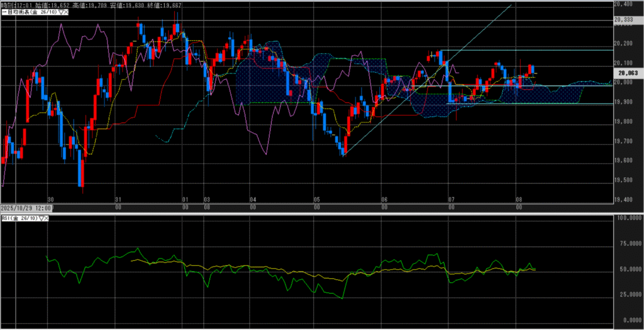Click the Ichimoku indicator label text
644x330 pixels.
tap(28, 11)
